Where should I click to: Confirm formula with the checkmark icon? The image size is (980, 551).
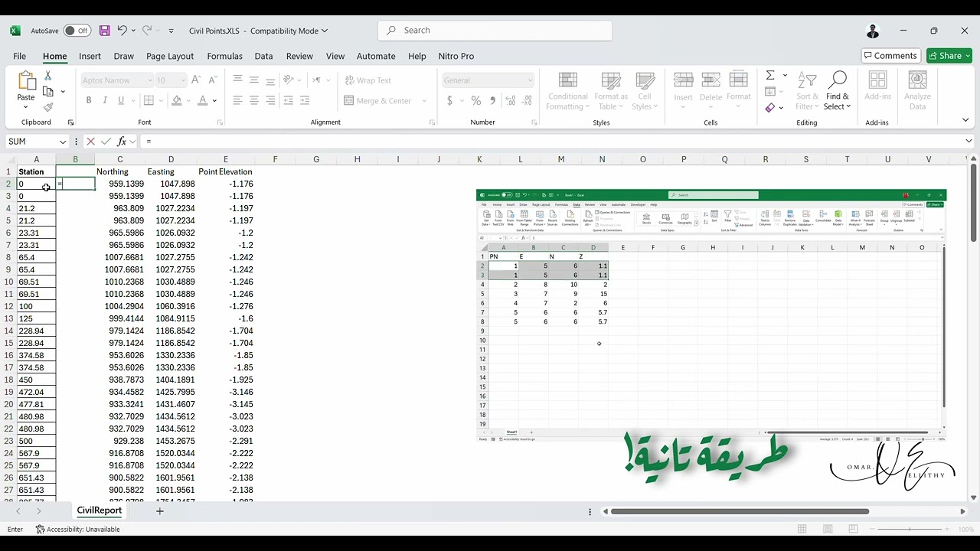tap(106, 142)
